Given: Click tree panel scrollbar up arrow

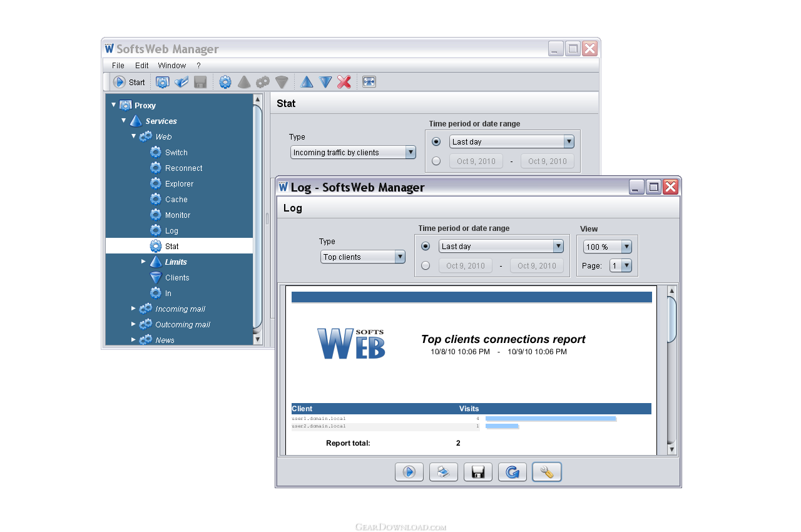Looking at the screenshot, I should click(x=257, y=99).
